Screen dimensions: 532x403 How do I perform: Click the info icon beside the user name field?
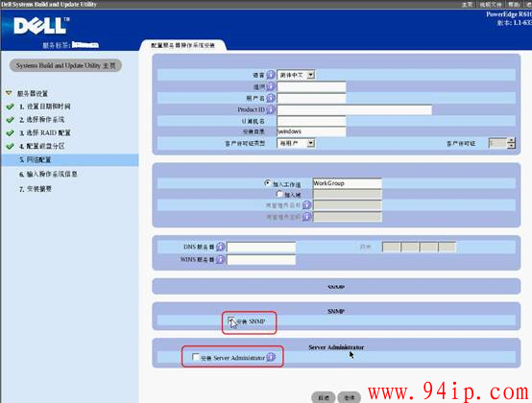[x=271, y=98]
